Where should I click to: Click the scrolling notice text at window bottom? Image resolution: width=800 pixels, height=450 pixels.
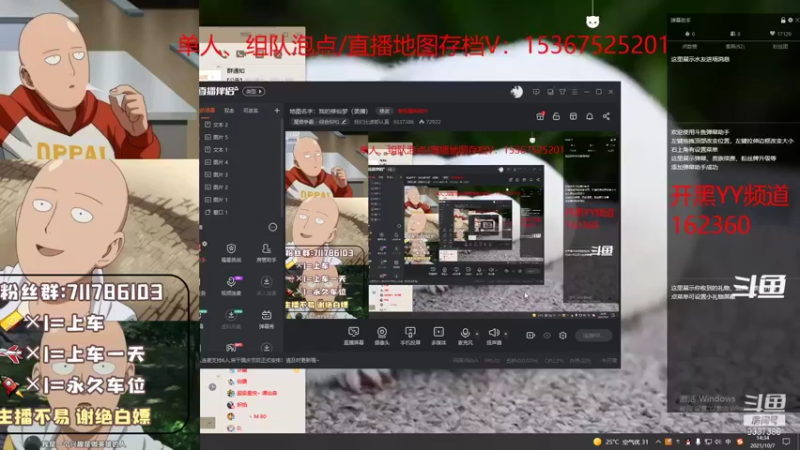coord(260,360)
